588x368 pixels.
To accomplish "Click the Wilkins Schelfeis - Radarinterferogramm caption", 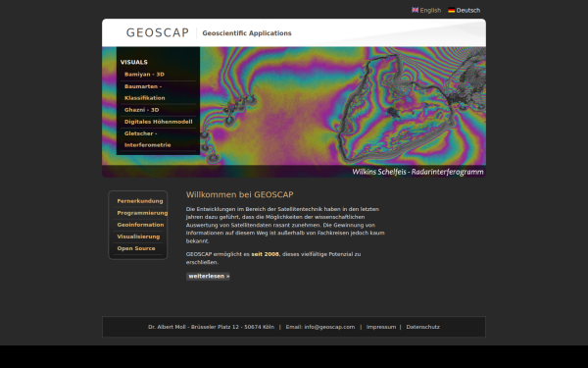I will (x=417, y=172).
